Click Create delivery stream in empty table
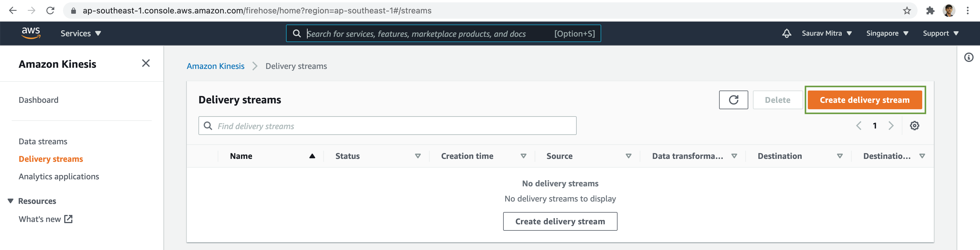The height and width of the screenshot is (250, 980). 560,221
